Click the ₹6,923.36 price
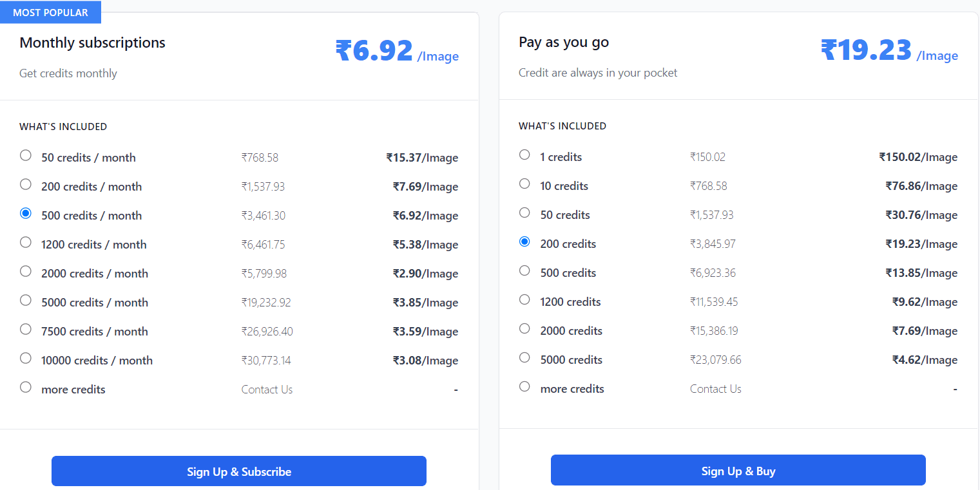The image size is (980, 490). coord(713,273)
